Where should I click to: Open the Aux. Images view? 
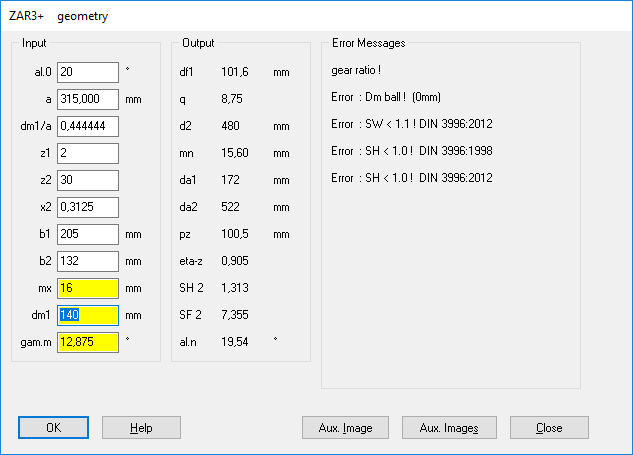449,428
